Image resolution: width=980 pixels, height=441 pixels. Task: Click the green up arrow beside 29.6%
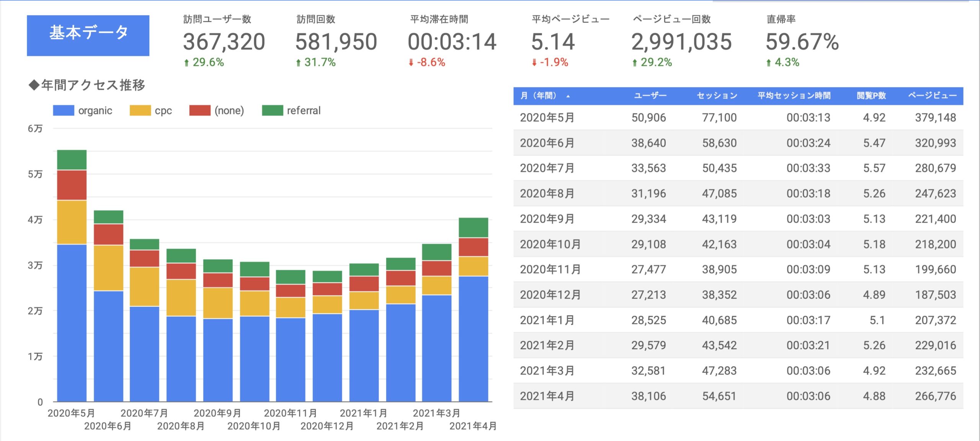186,63
